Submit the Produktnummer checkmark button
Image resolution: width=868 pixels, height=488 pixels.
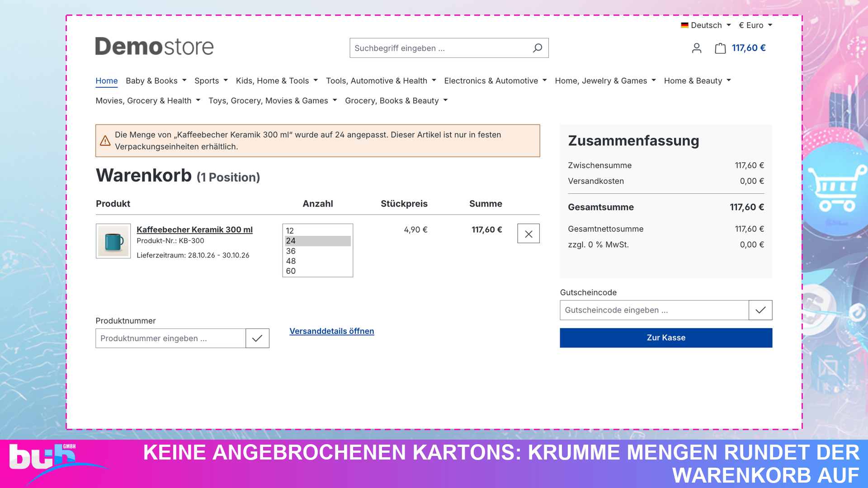257,338
